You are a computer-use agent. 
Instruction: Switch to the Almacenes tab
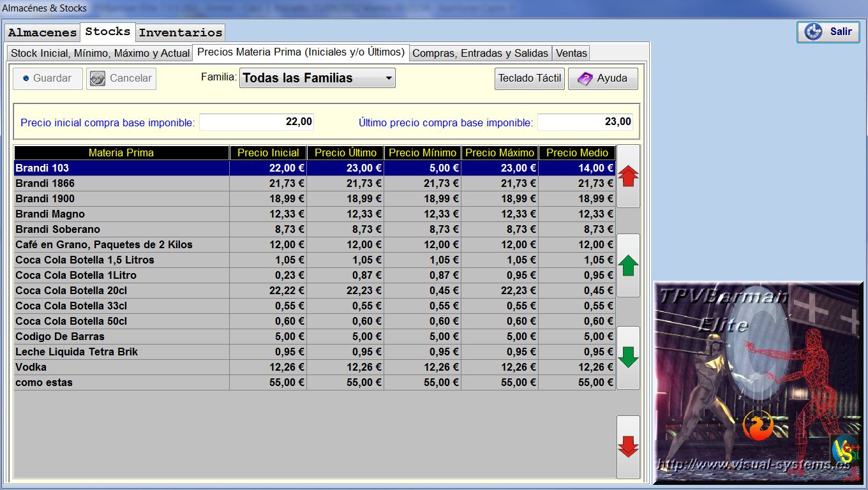tap(42, 33)
